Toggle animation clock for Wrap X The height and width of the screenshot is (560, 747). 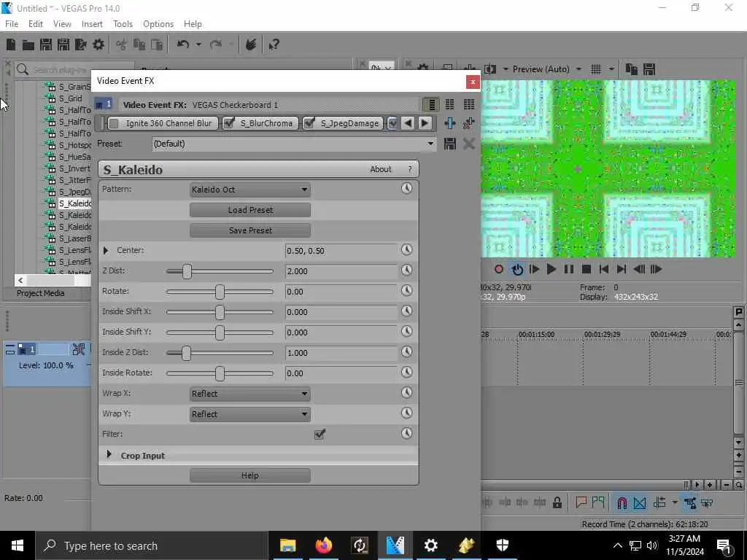[x=406, y=393]
